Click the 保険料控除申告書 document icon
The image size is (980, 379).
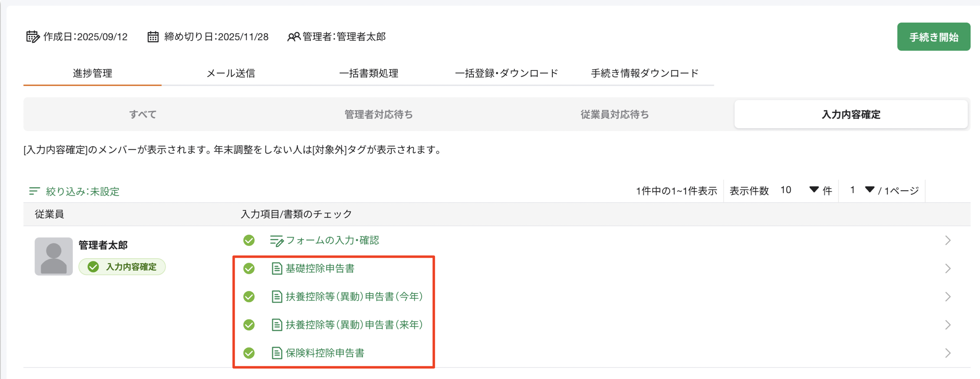277,353
